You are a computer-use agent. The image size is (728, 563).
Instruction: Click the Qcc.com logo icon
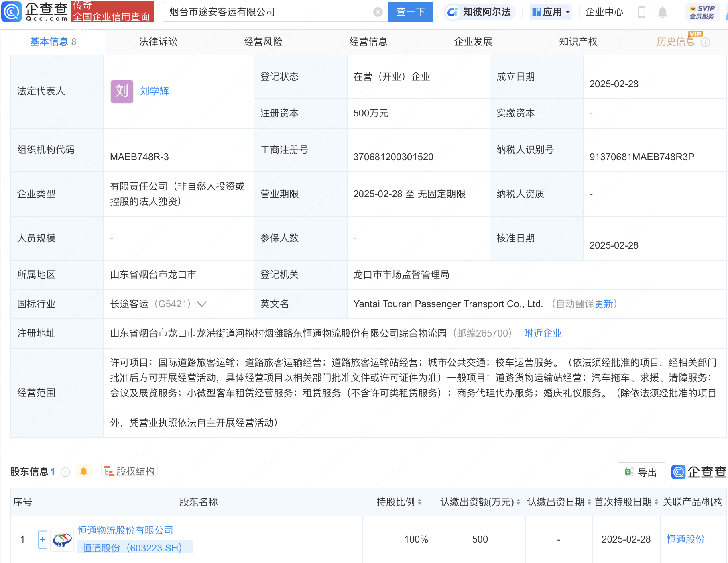tap(12, 12)
